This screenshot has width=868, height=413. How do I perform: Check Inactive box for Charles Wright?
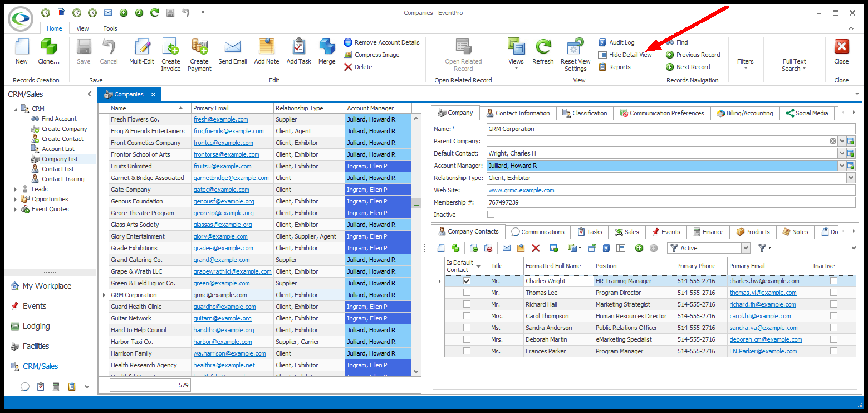point(833,281)
